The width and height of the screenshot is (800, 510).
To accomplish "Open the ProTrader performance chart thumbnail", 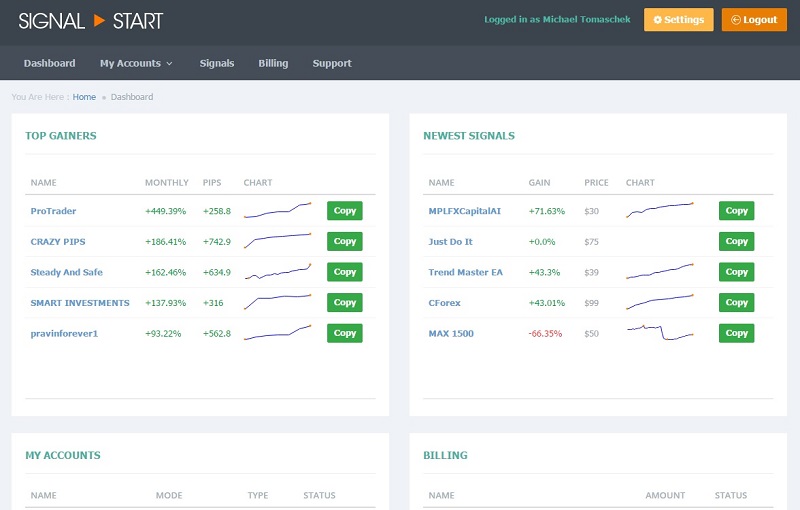I will (x=277, y=211).
